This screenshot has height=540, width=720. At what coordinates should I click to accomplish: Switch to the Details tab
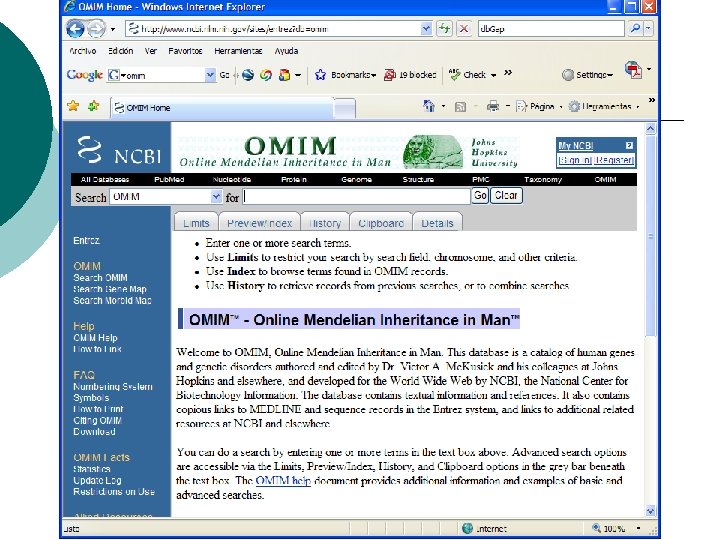point(437,223)
